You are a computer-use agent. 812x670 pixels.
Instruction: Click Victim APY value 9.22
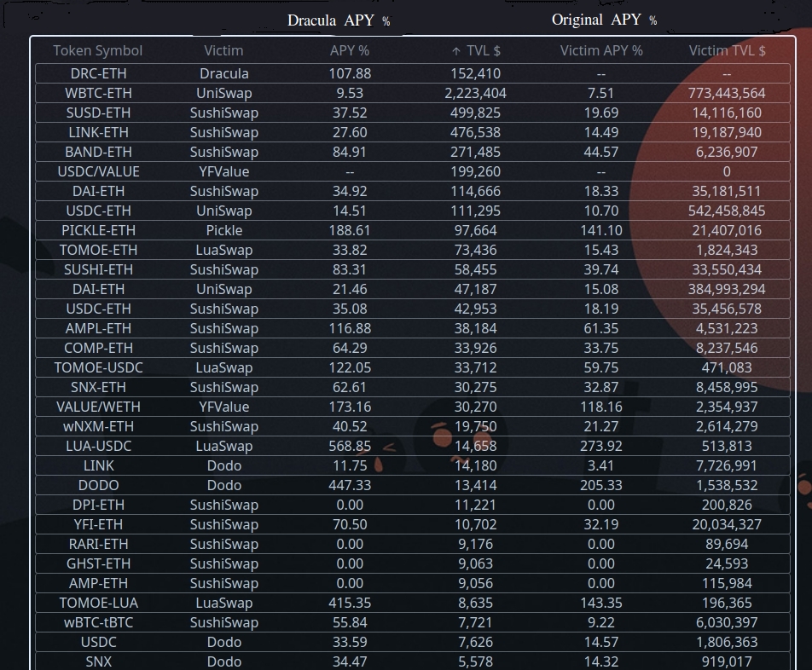(601, 623)
